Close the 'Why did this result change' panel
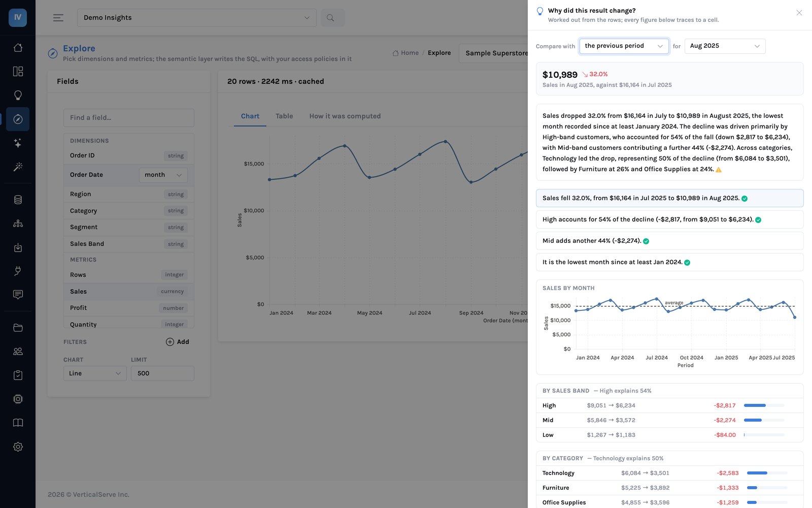This screenshot has height=508, width=812. pyautogui.click(x=799, y=13)
